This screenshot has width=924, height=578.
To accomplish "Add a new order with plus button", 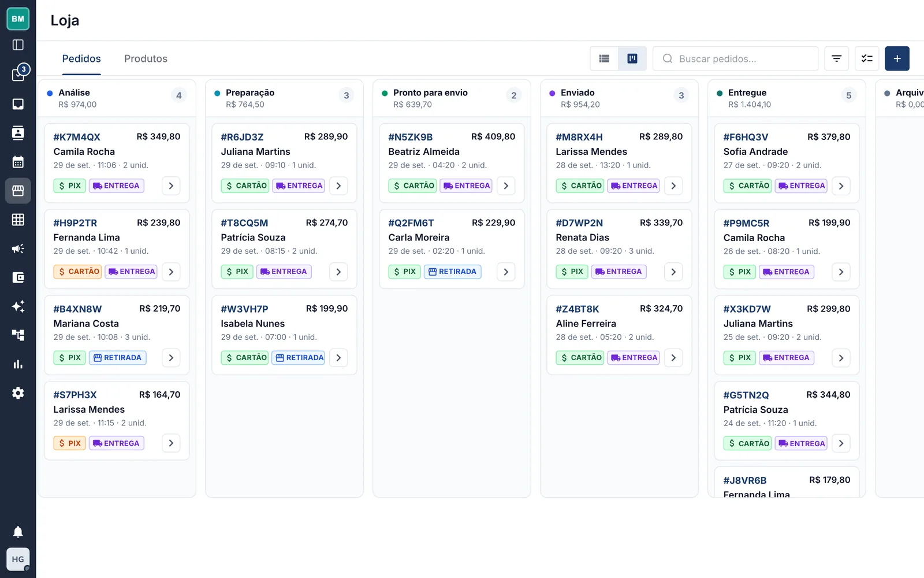I will (897, 58).
